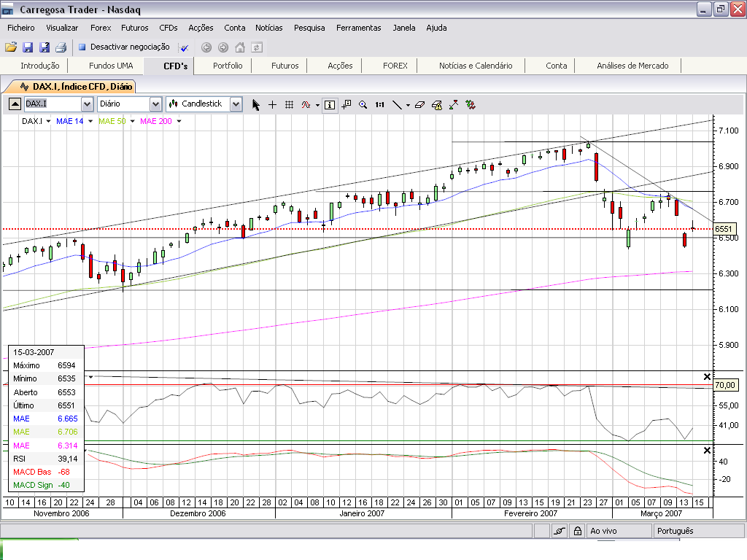Screen dimensions: 747x560
Task: Select the crosshair cursor tool
Action: click(x=273, y=105)
